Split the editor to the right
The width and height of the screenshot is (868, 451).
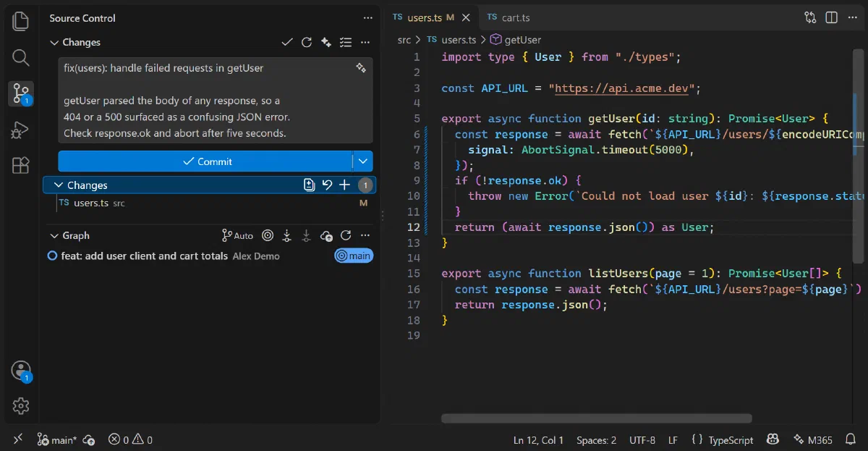(x=832, y=17)
